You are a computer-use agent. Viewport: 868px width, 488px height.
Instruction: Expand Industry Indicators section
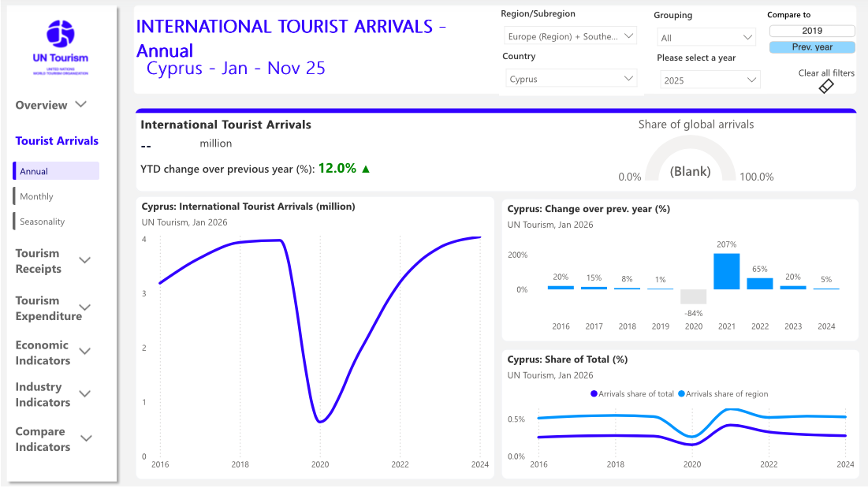click(x=85, y=394)
